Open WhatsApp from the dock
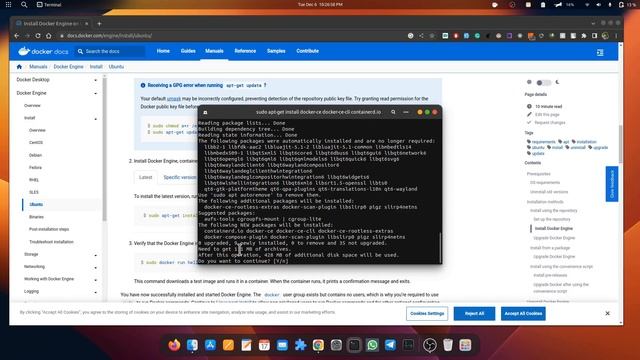 (372, 345)
